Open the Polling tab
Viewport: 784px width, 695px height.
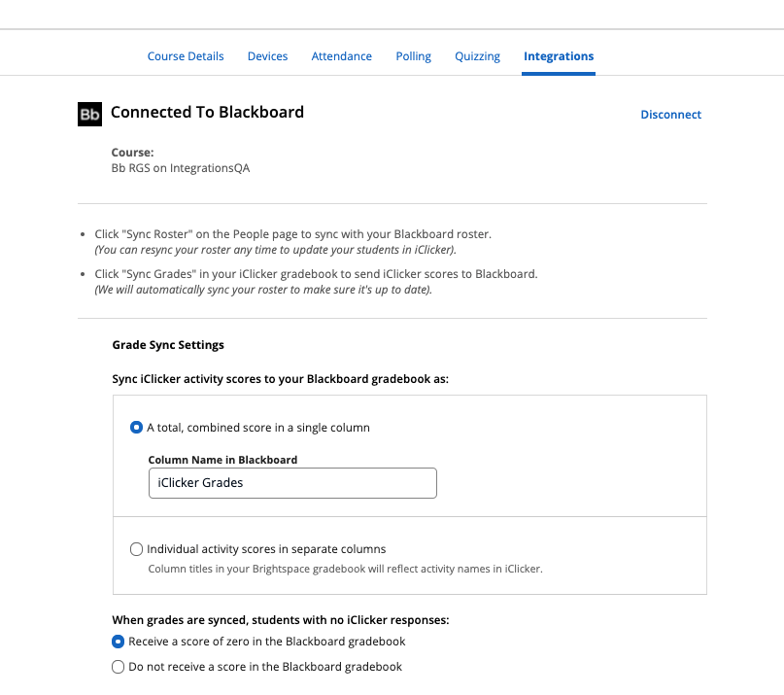point(413,55)
